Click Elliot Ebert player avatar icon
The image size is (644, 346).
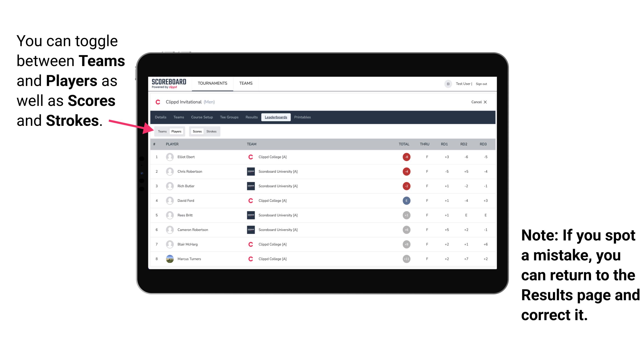(x=170, y=156)
